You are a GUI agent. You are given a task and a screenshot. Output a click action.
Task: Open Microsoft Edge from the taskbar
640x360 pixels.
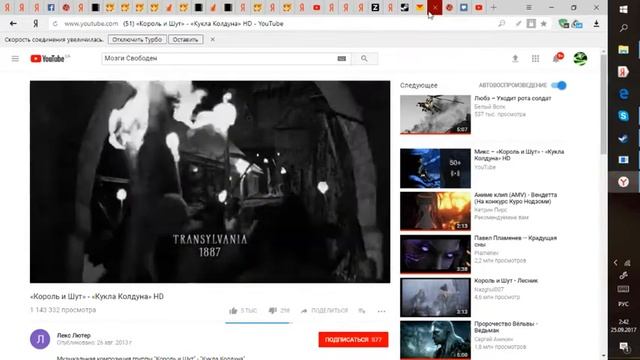(x=623, y=94)
